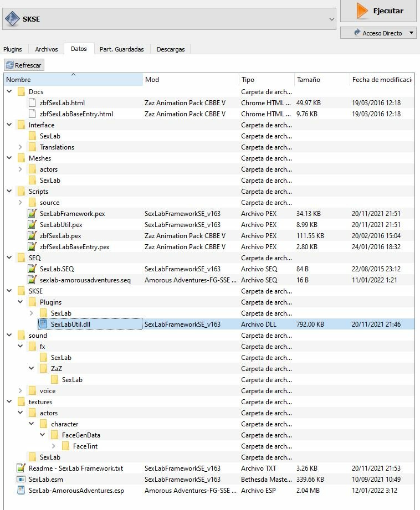Click the zbfSexLab.html file icon
The width and height of the screenshot is (420, 510).
[x=32, y=103]
